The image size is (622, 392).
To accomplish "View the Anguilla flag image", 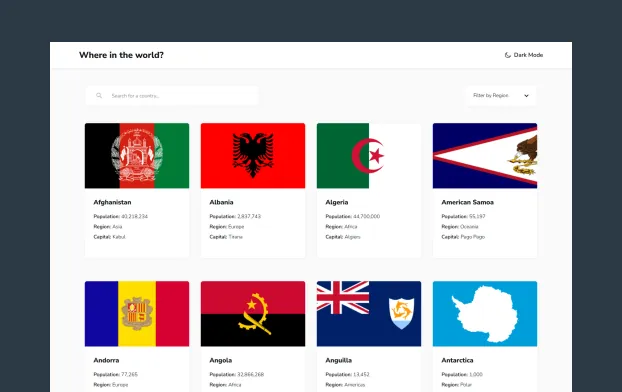I will pos(369,314).
